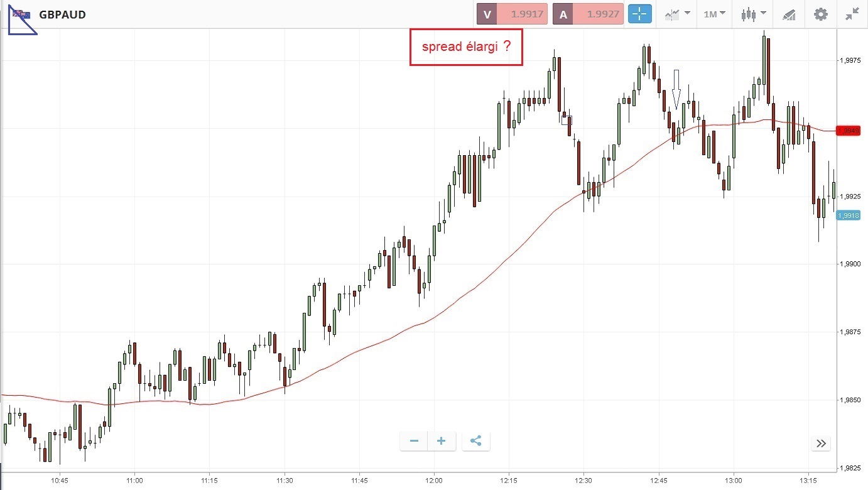Click the blue current price label 1,9918
The width and height of the screenshot is (868, 490).
tap(850, 215)
